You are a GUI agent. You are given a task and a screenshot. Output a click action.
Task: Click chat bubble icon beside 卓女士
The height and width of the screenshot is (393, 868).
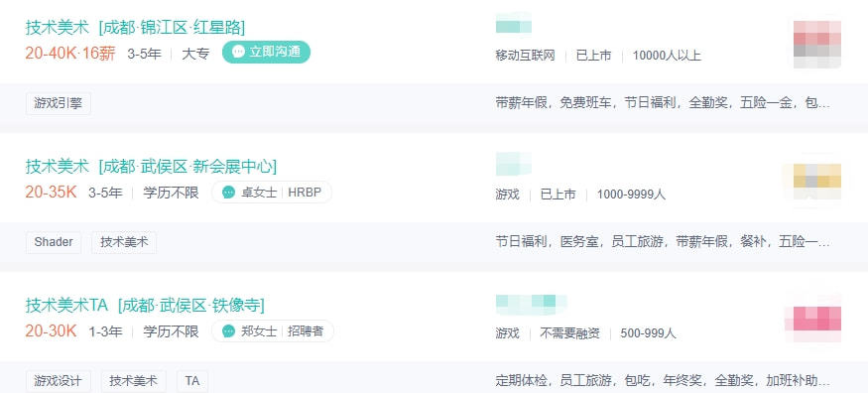[228, 193]
